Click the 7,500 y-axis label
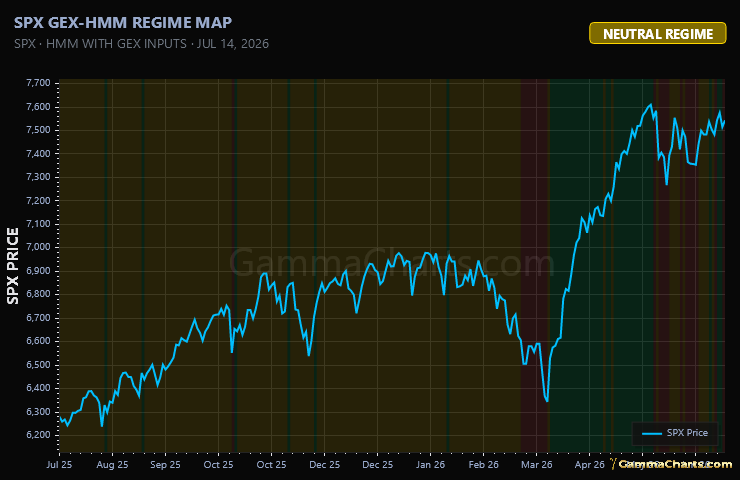This screenshot has height=480, width=740. [x=38, y=130]
